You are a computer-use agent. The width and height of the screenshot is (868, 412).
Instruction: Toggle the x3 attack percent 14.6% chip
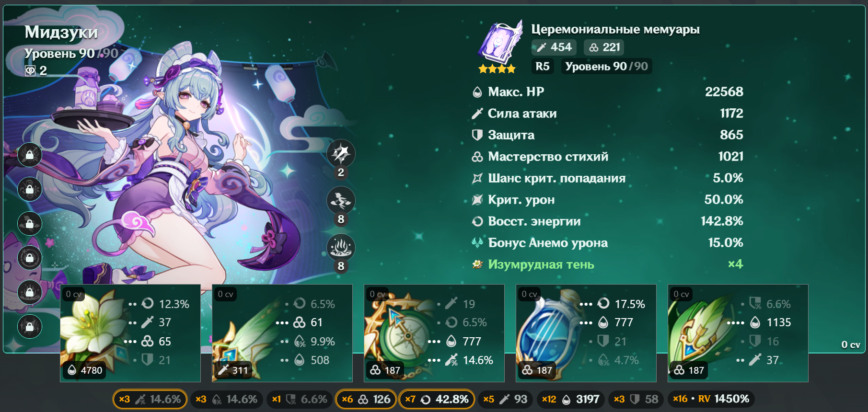[150, 399]
